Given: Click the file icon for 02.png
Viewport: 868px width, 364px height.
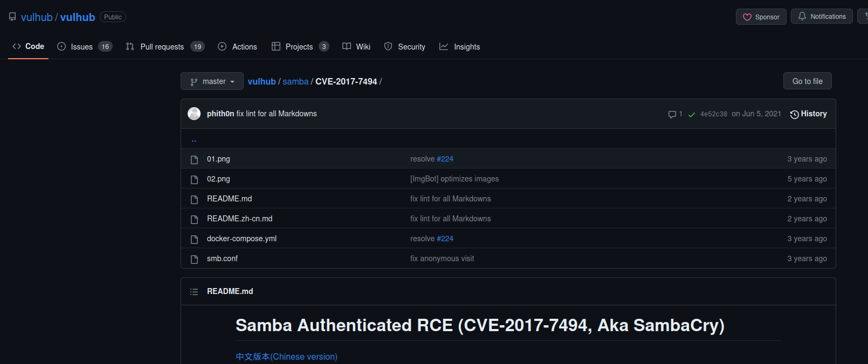Looking at the screenshot, I should tap(195, 179).
